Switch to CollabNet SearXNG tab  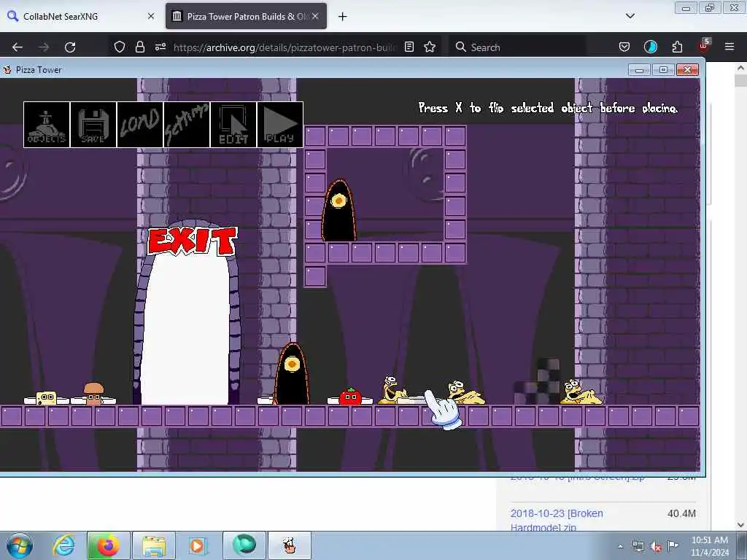(81, 16)
